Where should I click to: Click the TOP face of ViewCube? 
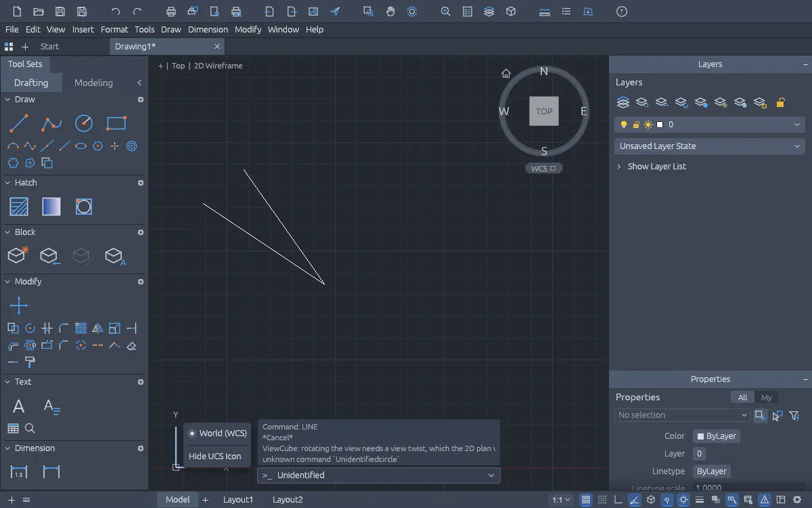pos(544,111)
